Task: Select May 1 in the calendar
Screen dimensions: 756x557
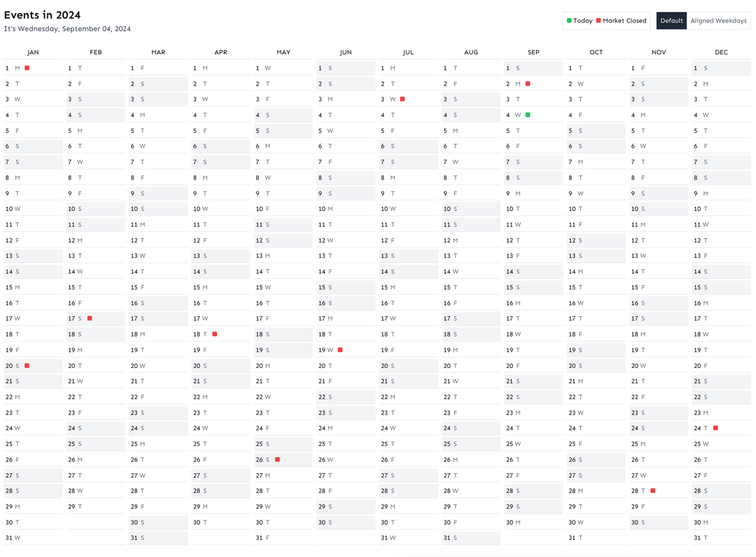Action: [x=283, y=68]
